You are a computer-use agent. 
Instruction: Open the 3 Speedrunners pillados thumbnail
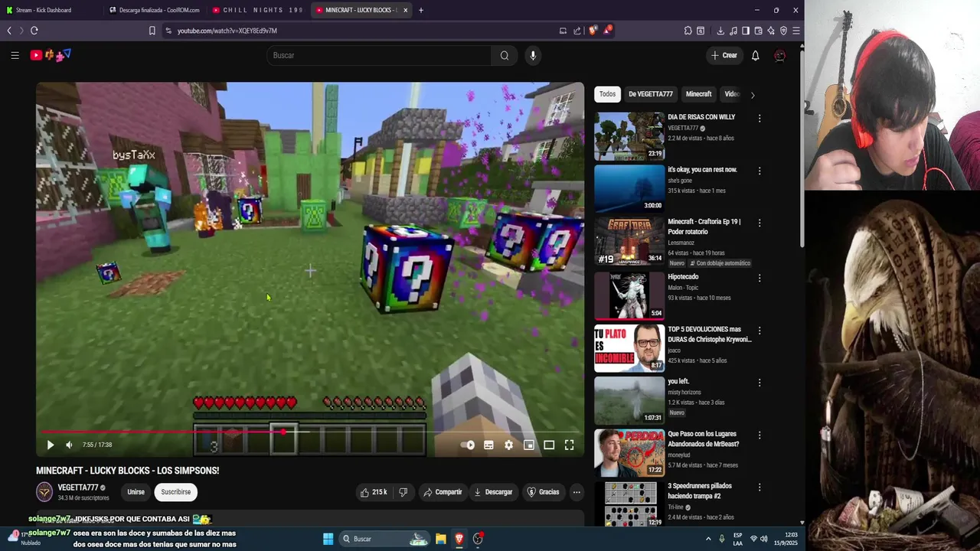point(629,504)
